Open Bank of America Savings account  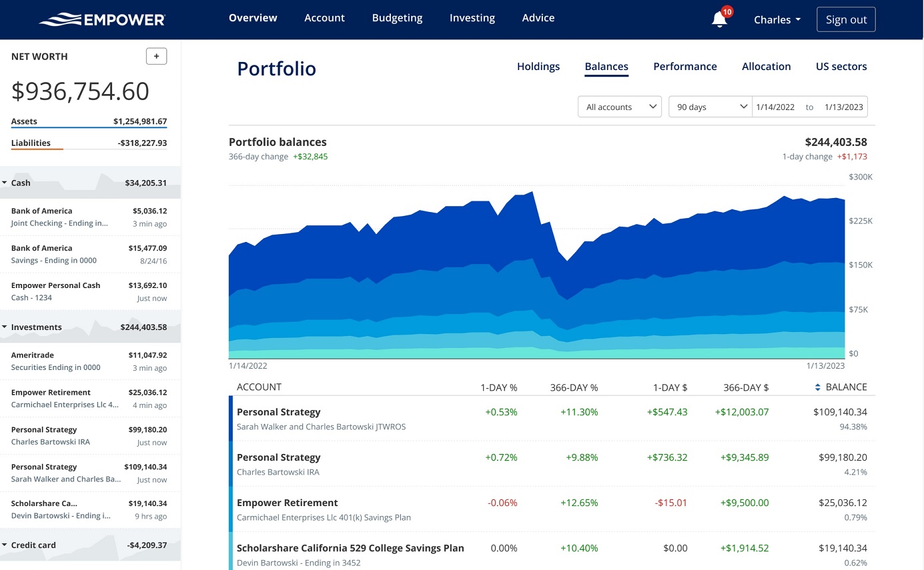point(90,255)
